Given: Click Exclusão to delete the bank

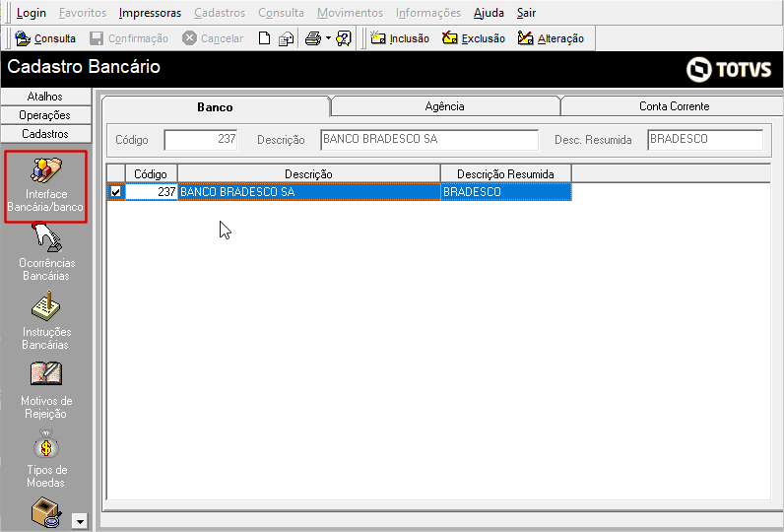Looking at the screenshot, I should tap(474, 38).
